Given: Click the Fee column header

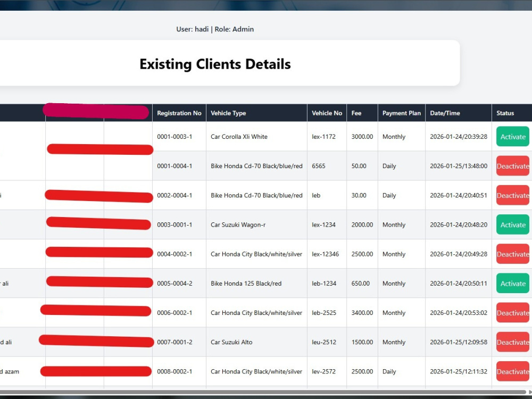Looking at the screenshot, I should (362, 113).
